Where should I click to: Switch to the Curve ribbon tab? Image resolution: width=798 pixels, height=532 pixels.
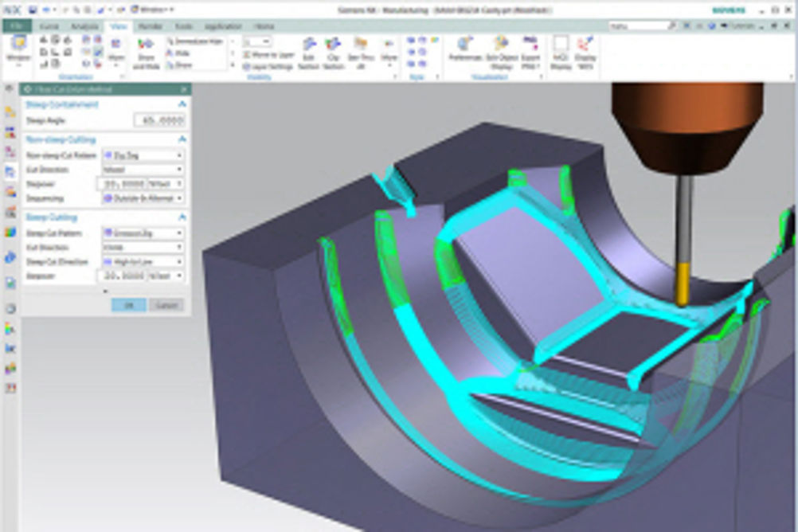pyautogui.click(x=49, y=26)
